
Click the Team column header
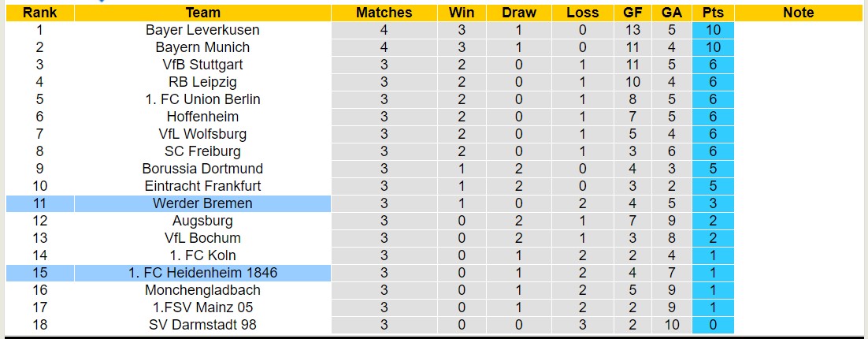[202, 13]
